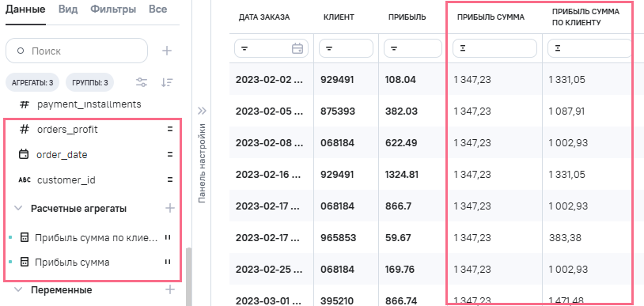Click the sort order icon
Viewport: 644px width, 306px height.
pyautogui.click(x=167, y=82)
